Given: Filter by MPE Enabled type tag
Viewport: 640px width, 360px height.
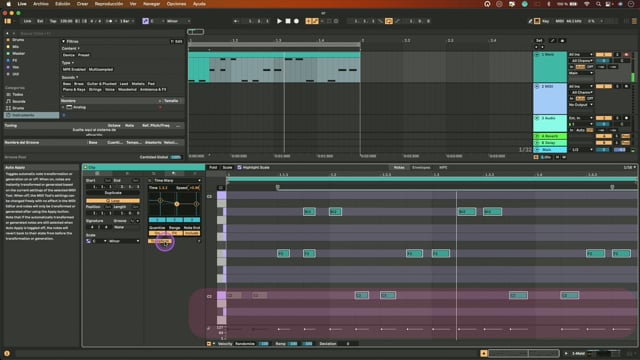Looking at the screenshot, I should pos(74,69).
